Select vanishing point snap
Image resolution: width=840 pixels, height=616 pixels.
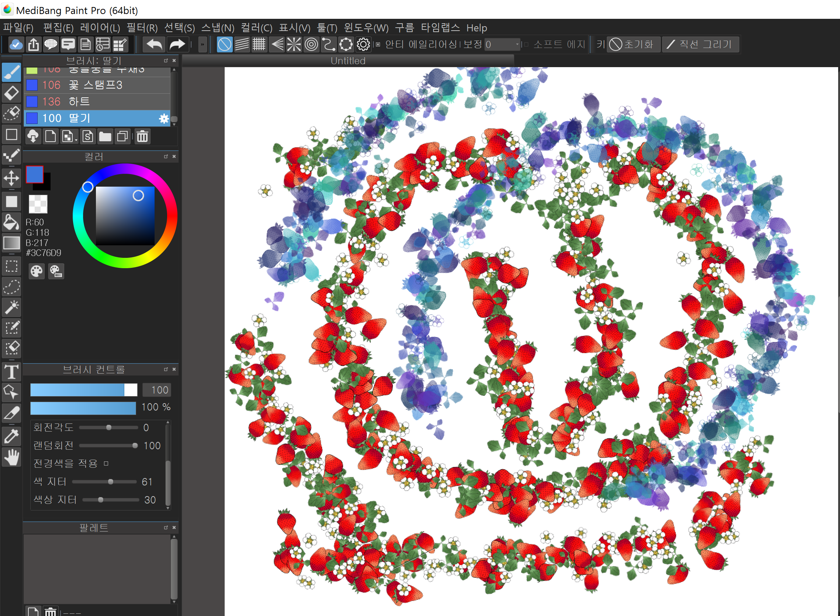coord(277,44)
